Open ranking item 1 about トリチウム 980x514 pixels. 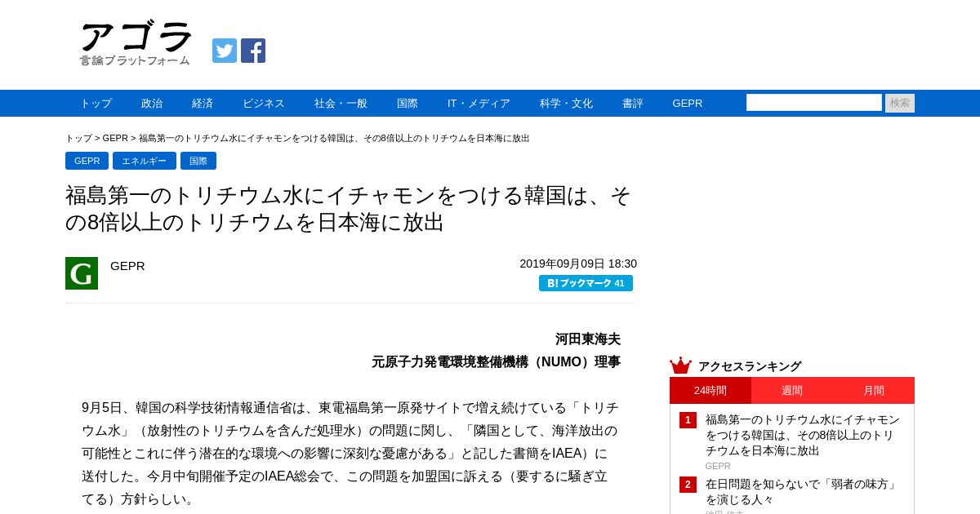click(x=803, y=435)
